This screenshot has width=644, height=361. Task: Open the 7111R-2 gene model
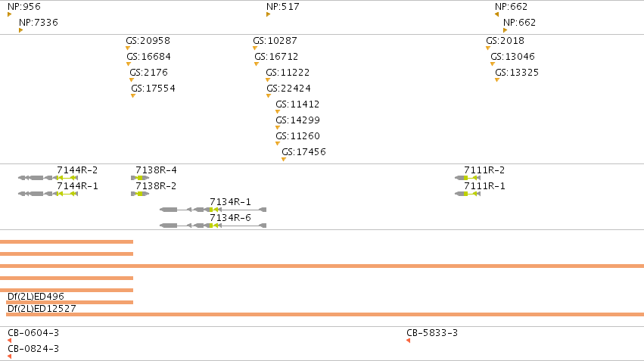pos(468,178)
